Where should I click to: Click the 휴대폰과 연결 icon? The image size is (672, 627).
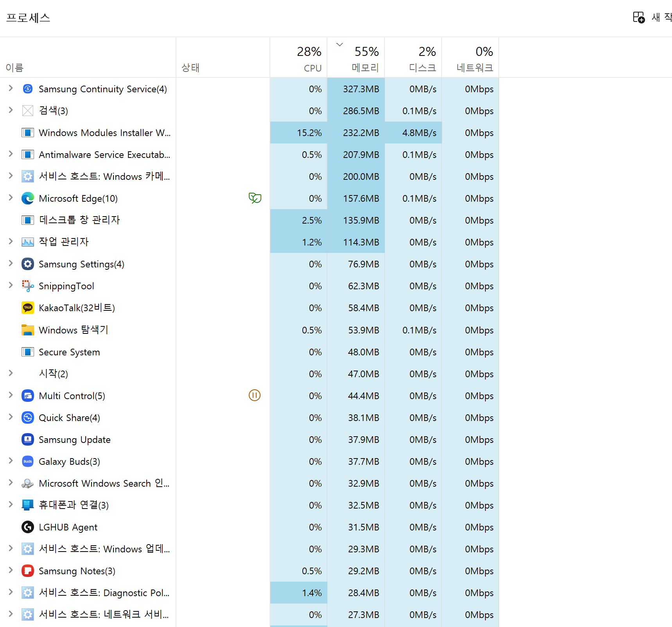point(27,505)
